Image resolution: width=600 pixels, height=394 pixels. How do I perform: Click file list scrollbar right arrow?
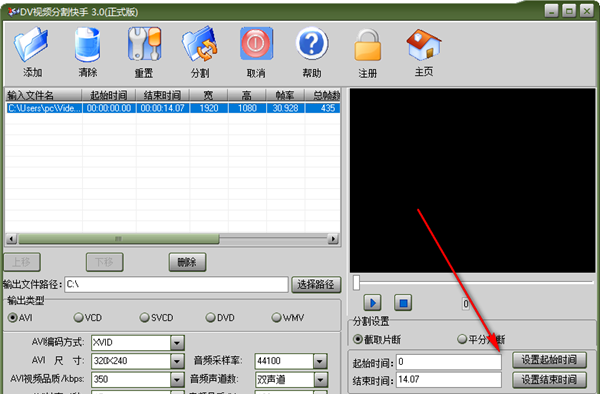click(333, 239)
